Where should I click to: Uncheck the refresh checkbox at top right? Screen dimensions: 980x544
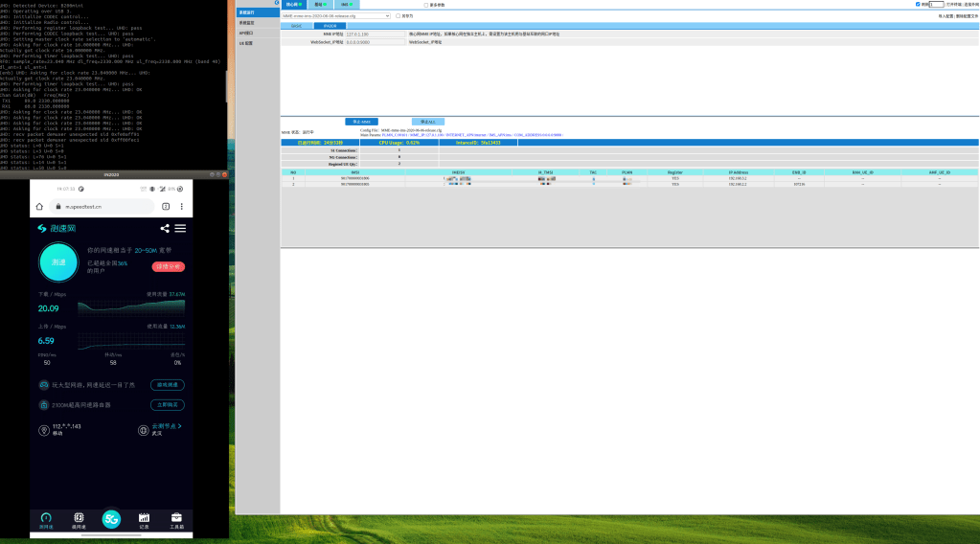click(x=918, y=4)
